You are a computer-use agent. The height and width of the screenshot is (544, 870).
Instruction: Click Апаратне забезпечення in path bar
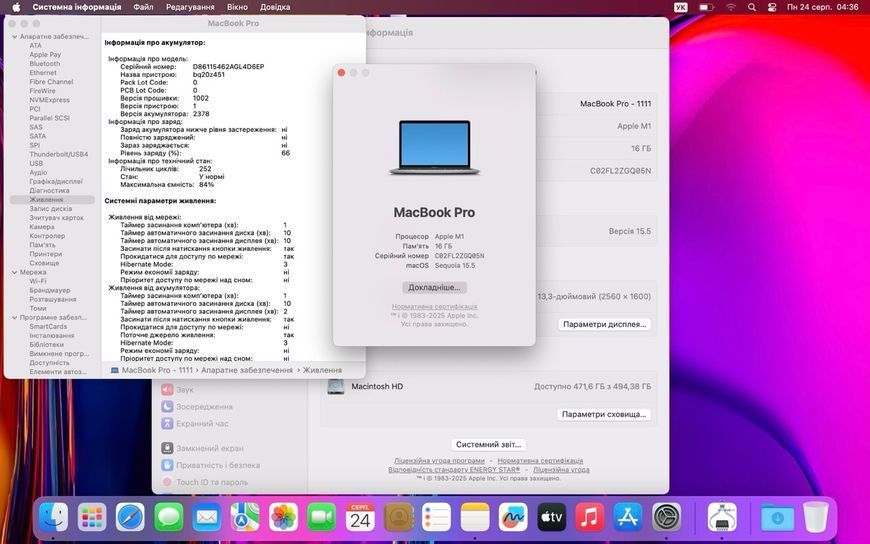(x=247, y=370)
